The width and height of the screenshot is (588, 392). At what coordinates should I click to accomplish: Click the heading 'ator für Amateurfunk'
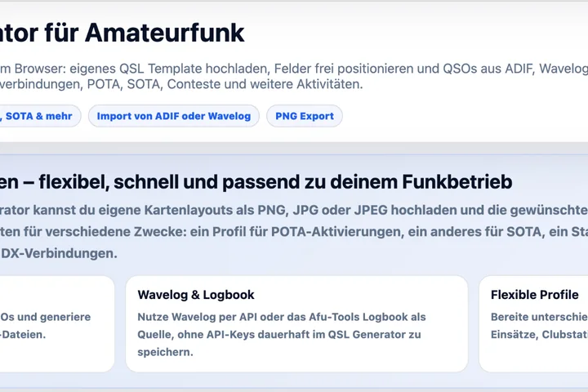coord(122,33)
